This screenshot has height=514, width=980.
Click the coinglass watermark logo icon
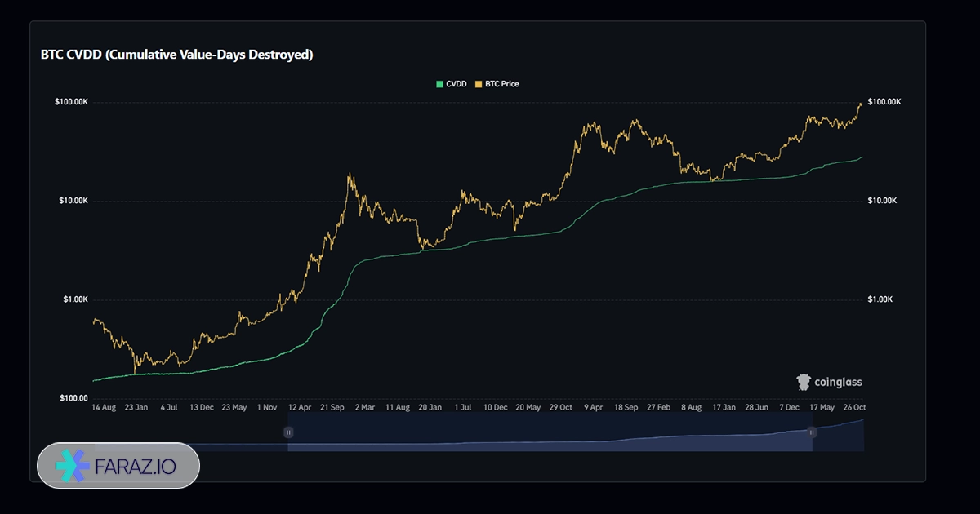point(804,382)
